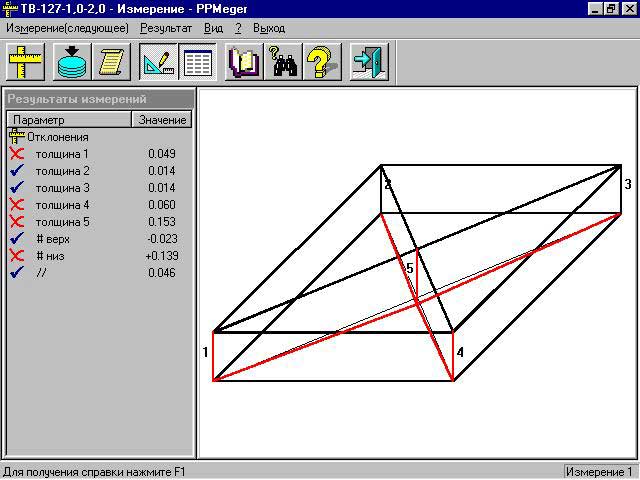Open the yellow scroll protocol icon
640x480 pixels.
111,62
